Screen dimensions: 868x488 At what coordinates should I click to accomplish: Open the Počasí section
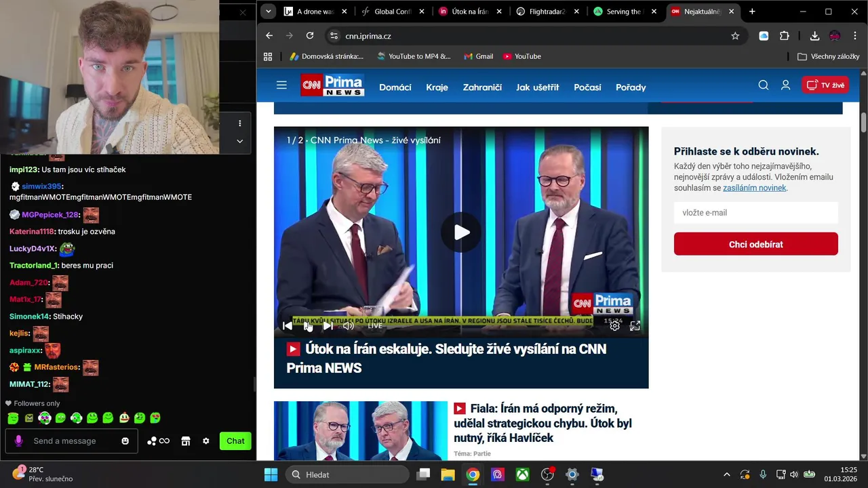pyautogui.click(x=587, y=87)
